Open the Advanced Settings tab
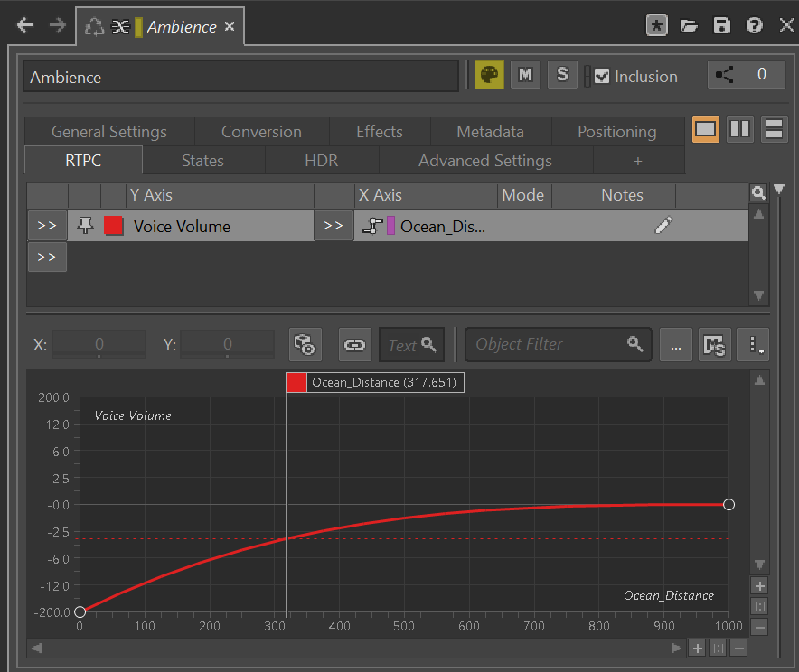The height and width of the screenshot is (672, 799). pyautogui.click(x=485, y=161)
